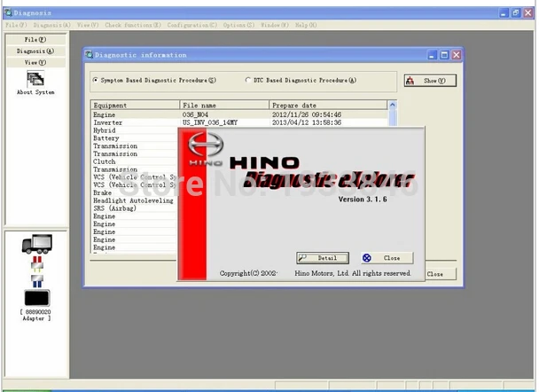
Task: Open the Help menu
Action: 306,25
